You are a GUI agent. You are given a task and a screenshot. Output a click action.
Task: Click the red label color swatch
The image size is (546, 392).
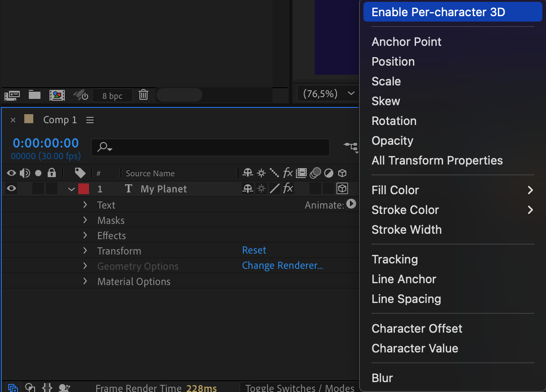[x=84, y=189]
